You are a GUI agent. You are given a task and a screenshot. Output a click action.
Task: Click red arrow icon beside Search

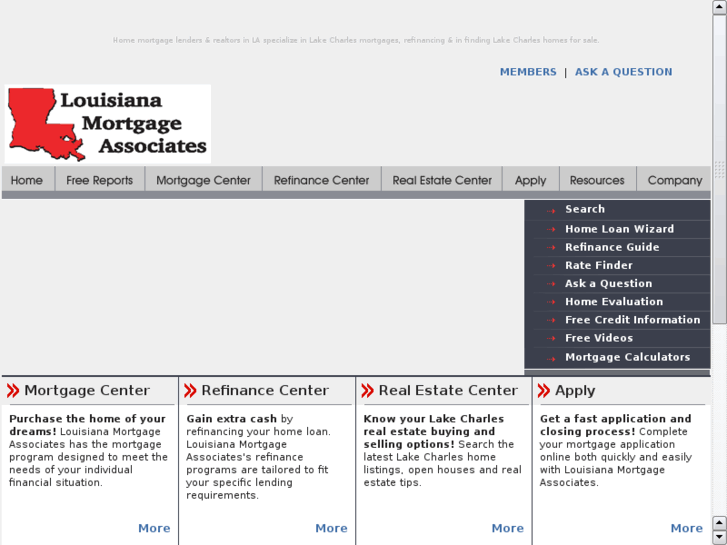point(551,211)
